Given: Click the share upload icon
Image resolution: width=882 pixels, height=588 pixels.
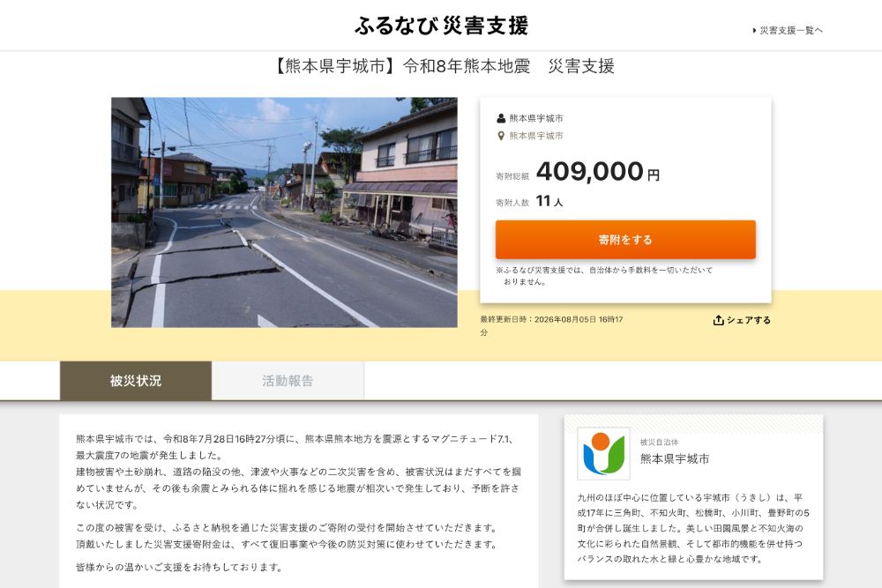Looking at the screenshot, I should tap(718, 320).
